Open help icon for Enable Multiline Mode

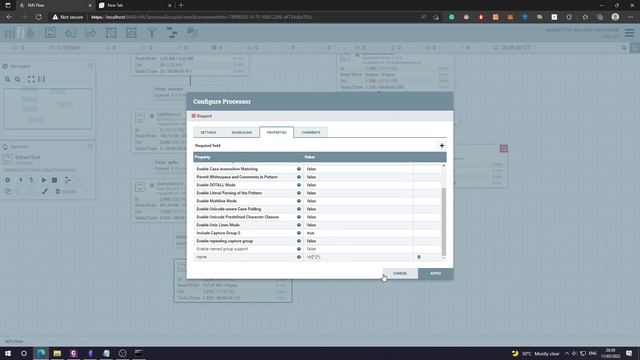tap(299, 201)
